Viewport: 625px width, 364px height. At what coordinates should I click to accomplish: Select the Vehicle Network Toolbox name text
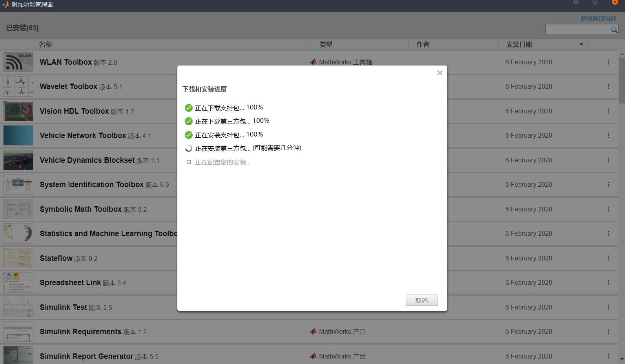coord(83,135)
